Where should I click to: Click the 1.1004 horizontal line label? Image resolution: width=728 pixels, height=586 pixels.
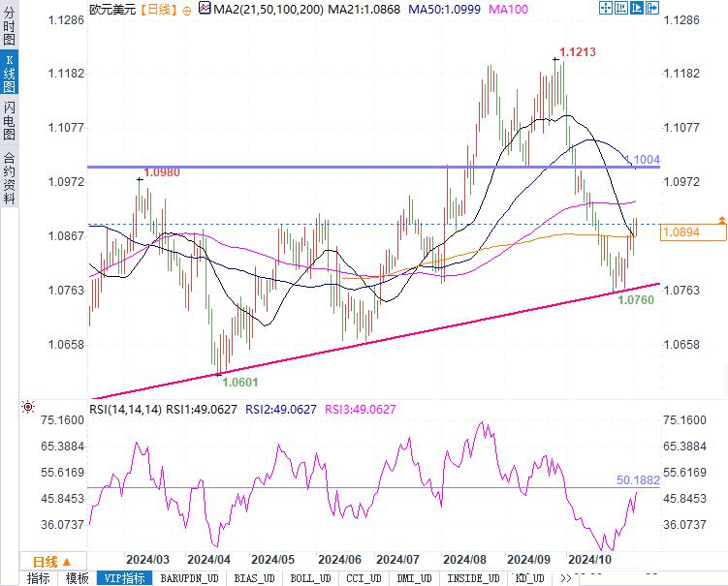(x=642, y=160)
